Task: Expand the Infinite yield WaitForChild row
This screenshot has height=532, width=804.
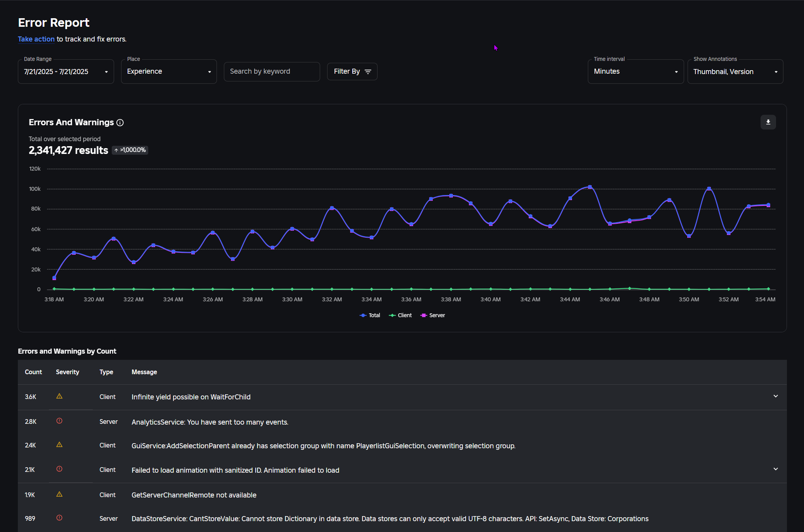Action: point(775,396)
